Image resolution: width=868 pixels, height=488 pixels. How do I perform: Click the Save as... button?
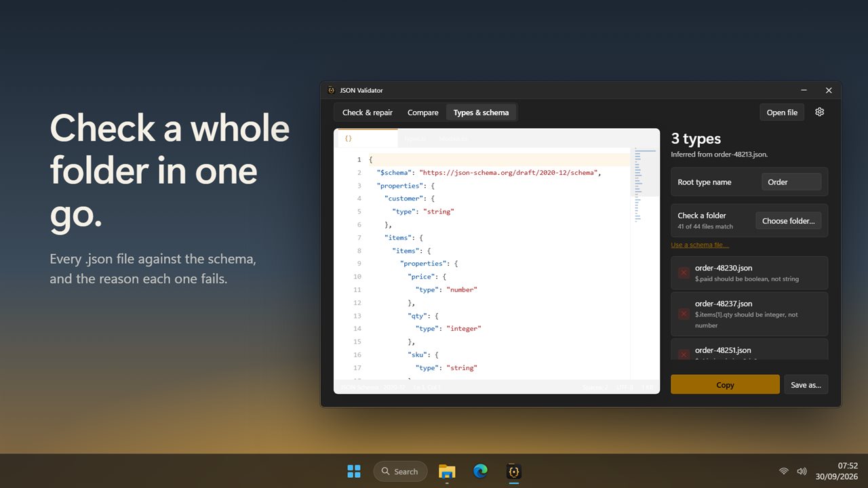coord(806,384)
